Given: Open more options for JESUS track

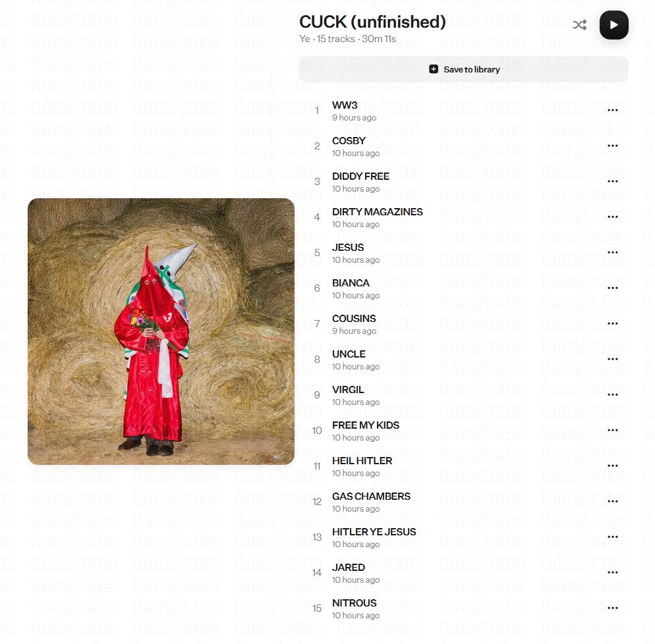Looking at the screenshot, I should (x=612, y=252).
